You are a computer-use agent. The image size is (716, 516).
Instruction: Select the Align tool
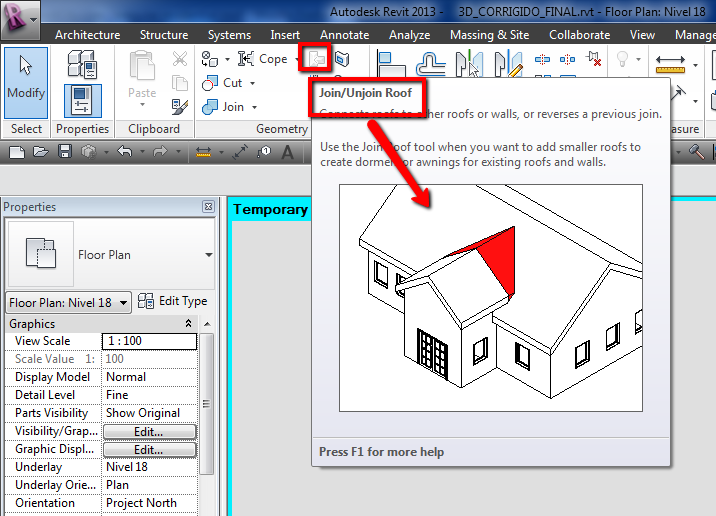click(392, 63)
